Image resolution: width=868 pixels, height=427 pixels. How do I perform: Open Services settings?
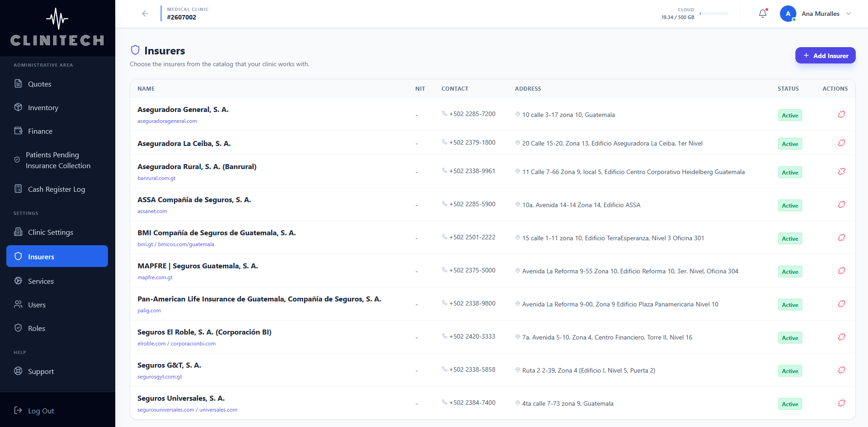pyautogui.click(x=57, y=281)
